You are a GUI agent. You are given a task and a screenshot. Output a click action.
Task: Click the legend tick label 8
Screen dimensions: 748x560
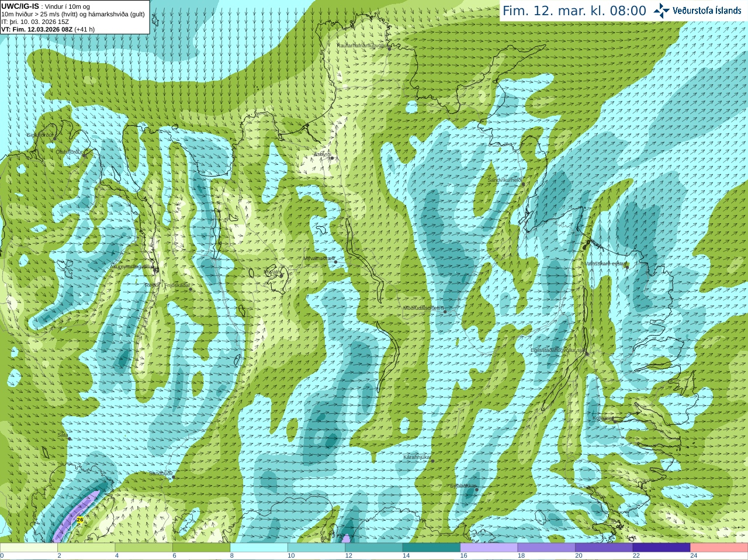232,556
